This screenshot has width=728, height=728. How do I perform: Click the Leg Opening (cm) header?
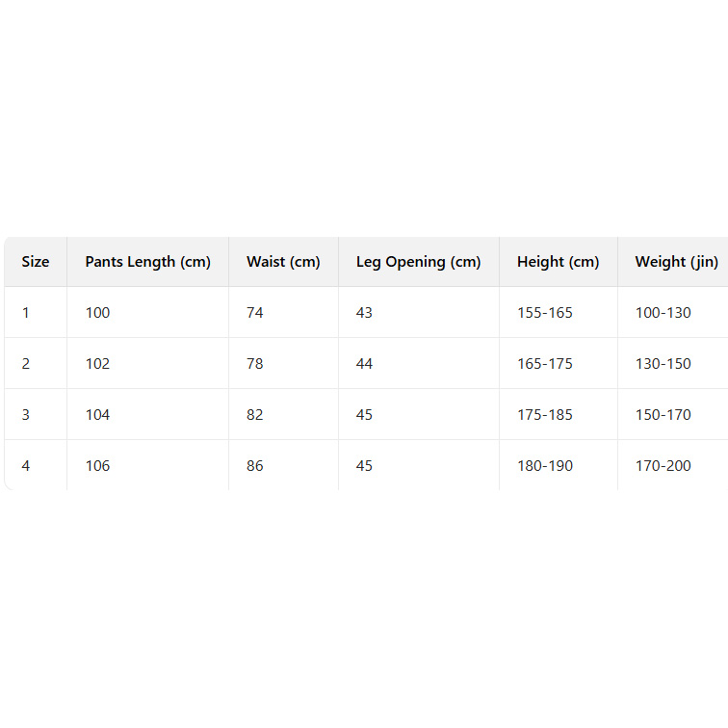[x=418, y=262]
